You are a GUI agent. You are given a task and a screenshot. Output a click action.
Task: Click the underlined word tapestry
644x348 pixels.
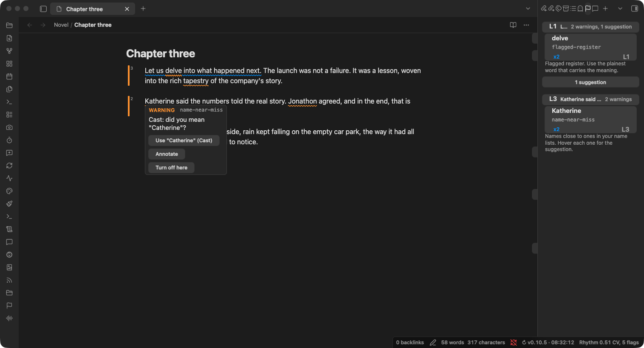(x=196, y=81)
